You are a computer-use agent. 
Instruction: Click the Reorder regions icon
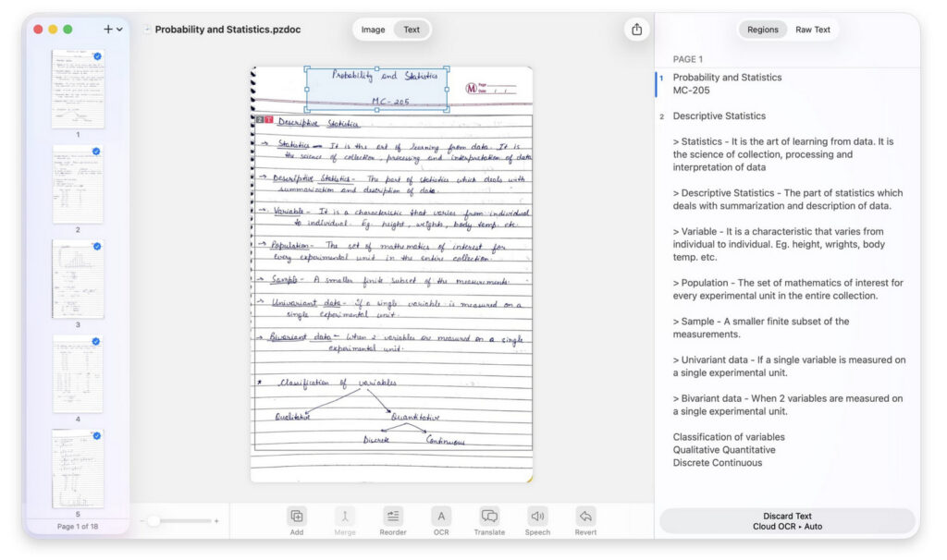click(x=393, y=517)
